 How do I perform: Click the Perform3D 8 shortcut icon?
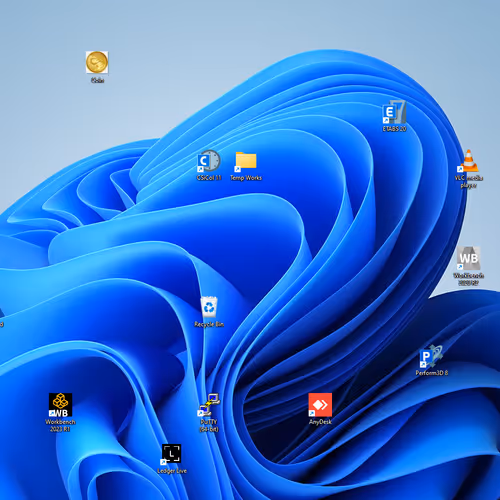click(431, 356)
